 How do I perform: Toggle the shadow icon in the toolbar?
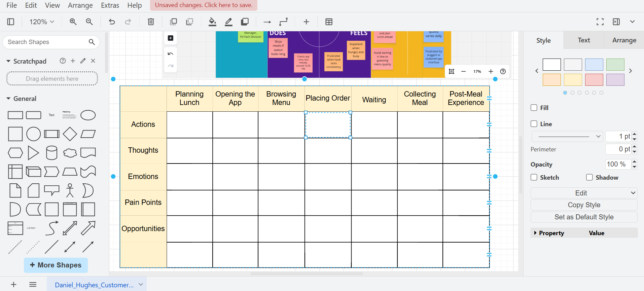click(245, 22)
